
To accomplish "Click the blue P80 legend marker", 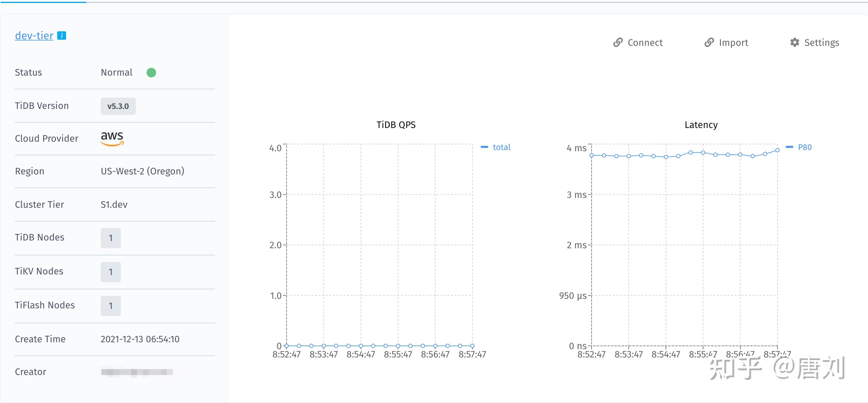I will pyautogui.click(x=789, y=147).
